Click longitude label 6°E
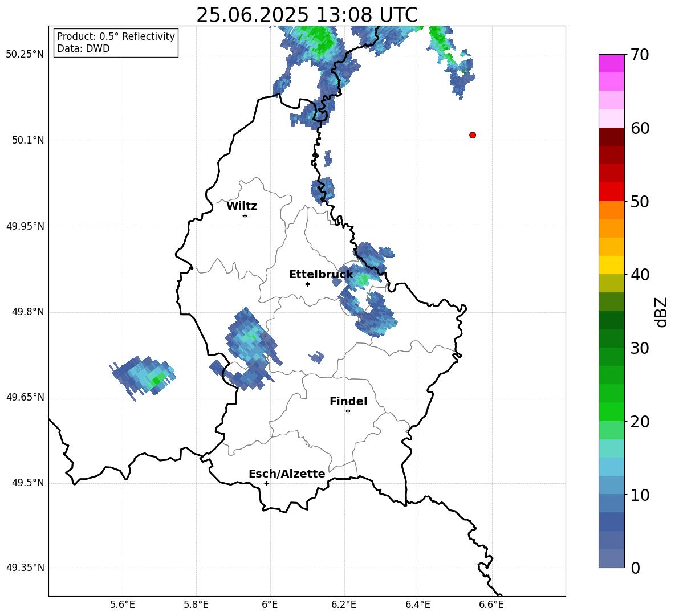The image size is (675, 616). click(270, 605)
